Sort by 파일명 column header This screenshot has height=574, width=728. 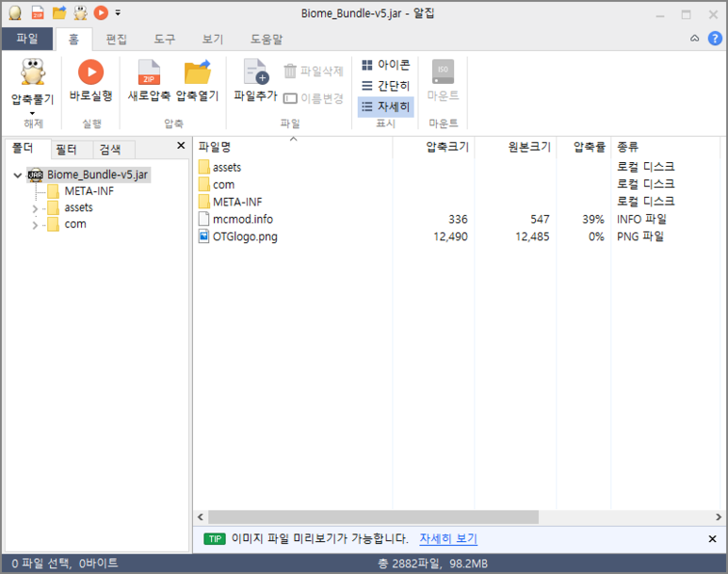[293, 147]
